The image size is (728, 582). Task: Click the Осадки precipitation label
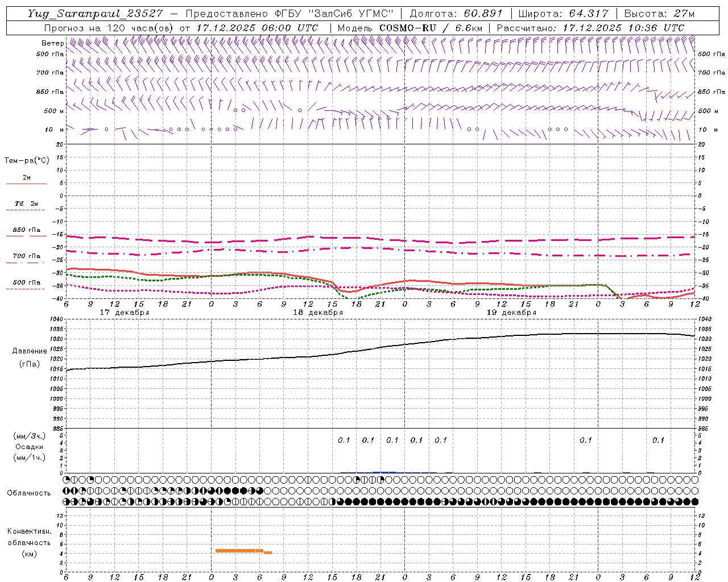30,447
